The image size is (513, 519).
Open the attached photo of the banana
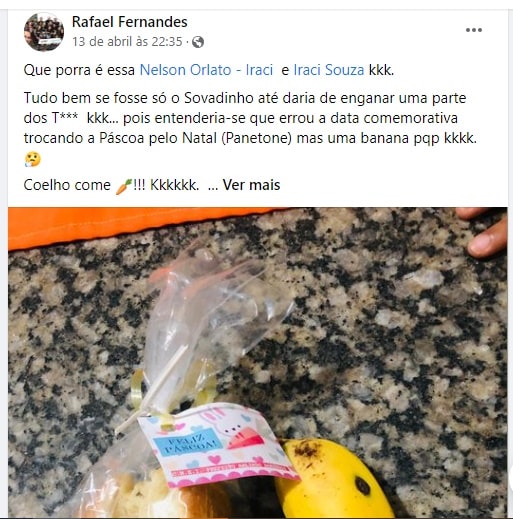click(x=258, y=362)
